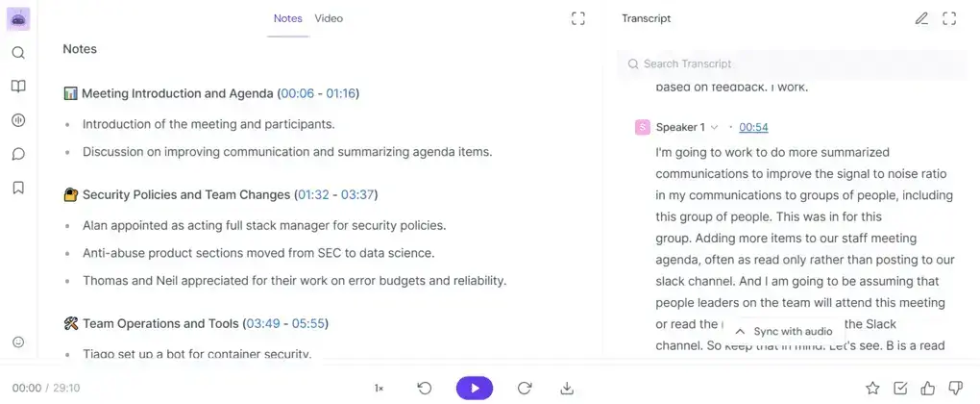Open the Speaker 1 dropdown chevron
Image resolution: width=980 pixels, height=404 pixels.
(x=714, y=128)
